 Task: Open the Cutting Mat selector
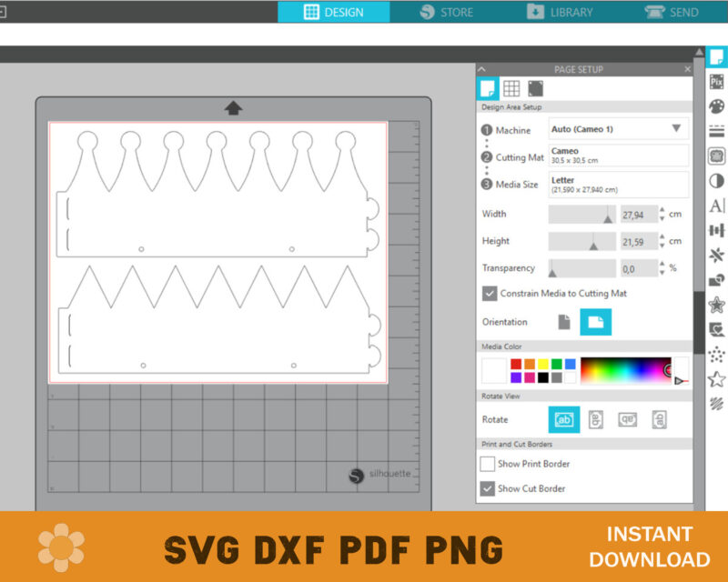coord(618,156)
